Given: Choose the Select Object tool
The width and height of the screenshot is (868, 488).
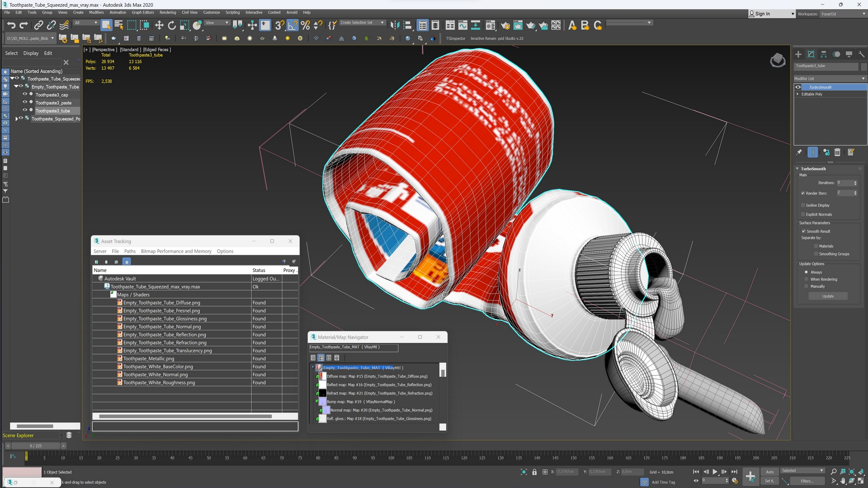Looking at the screenshot, I should 106,25.
